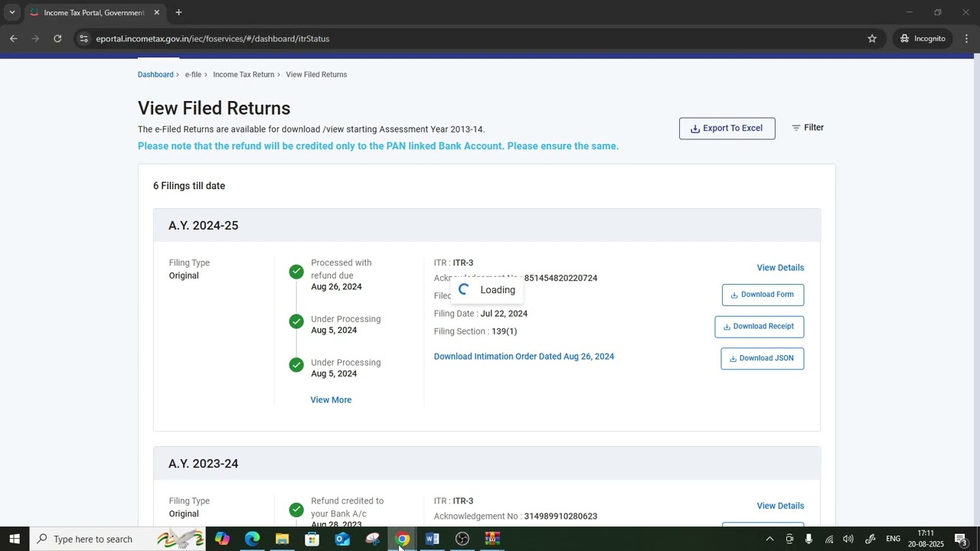
Task: Click the Refund credited status checkmark
Action: (x=296, y=510)
